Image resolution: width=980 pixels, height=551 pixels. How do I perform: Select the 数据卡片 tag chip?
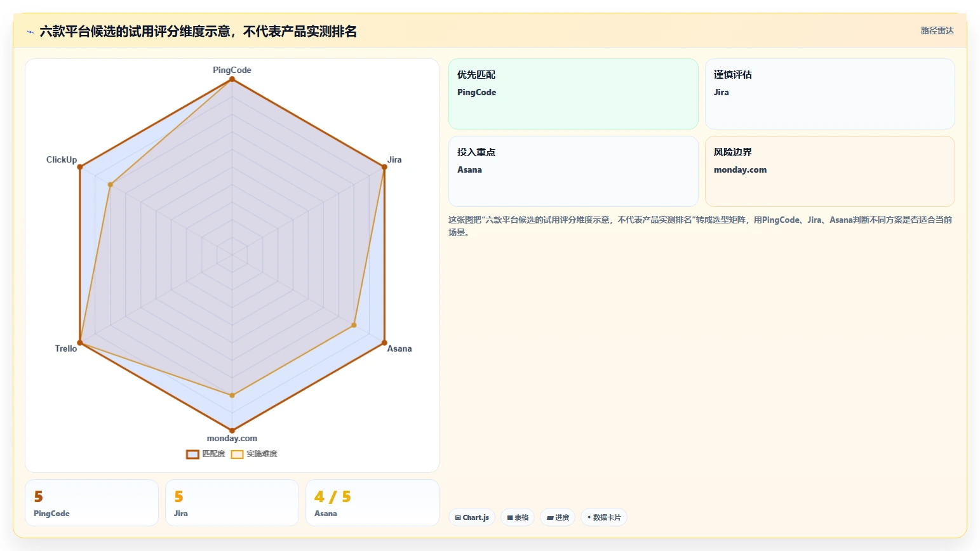604,517
